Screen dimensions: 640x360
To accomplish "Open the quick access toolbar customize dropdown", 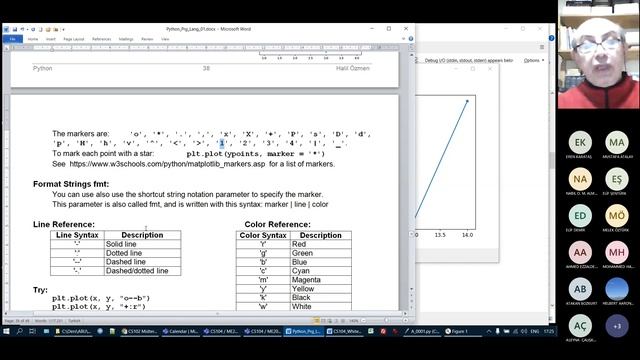I will coord(63,29).
